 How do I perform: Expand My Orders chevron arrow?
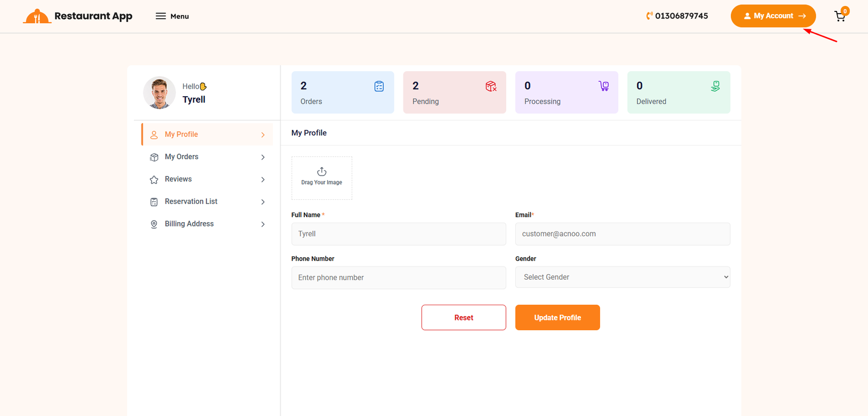[263, 157]
